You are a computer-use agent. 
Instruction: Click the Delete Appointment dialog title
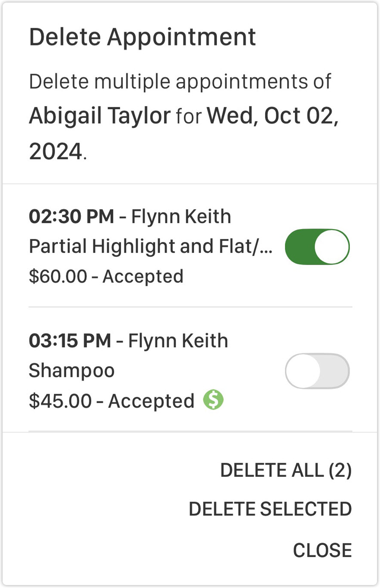(142, 37)
